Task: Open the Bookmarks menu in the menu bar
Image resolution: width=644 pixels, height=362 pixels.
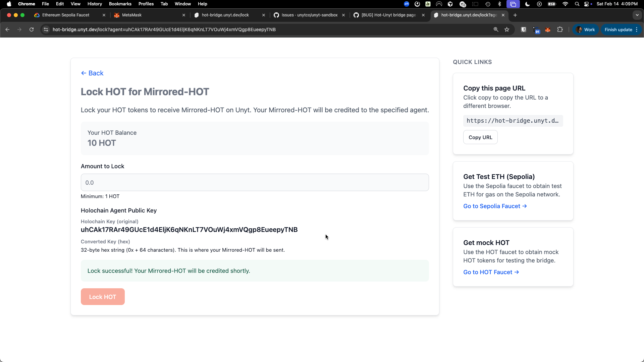Action: [120, 4]
